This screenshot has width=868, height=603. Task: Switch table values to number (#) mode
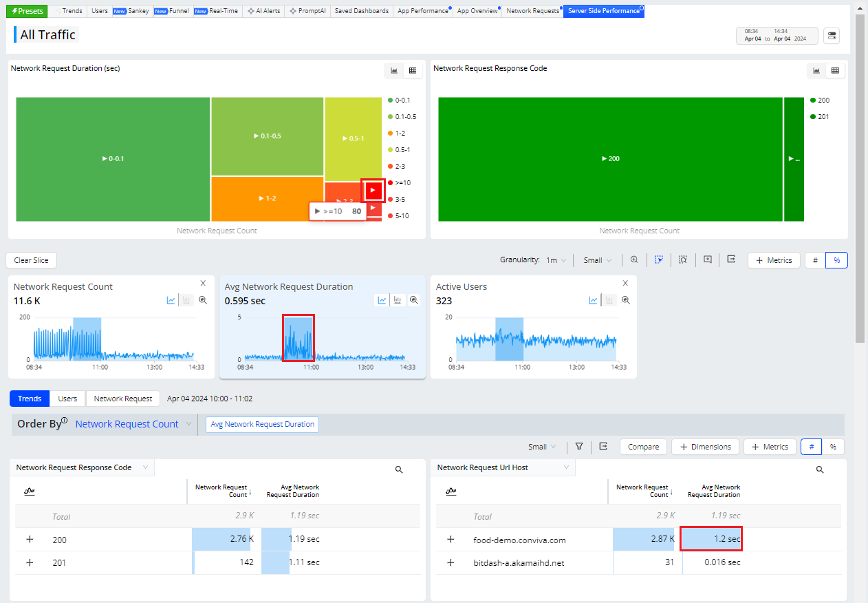point(811,447)
